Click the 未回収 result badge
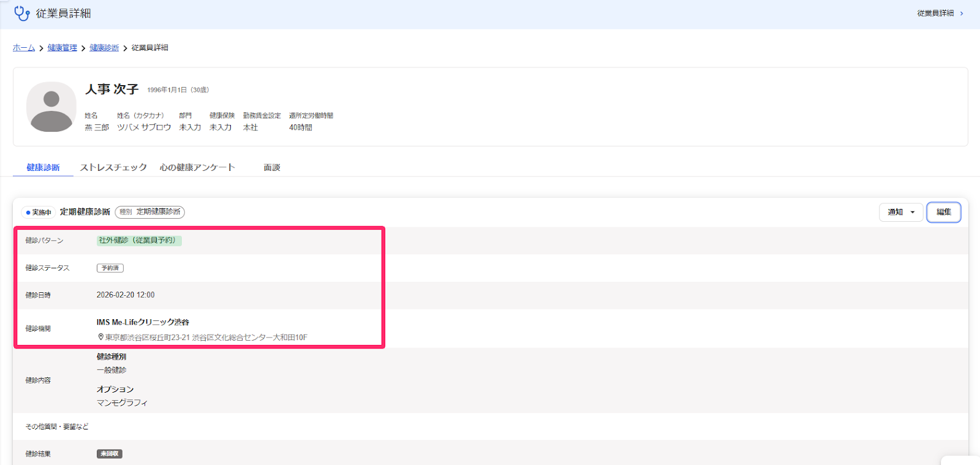This screenshot has width=980, height=465. (110, 454)
